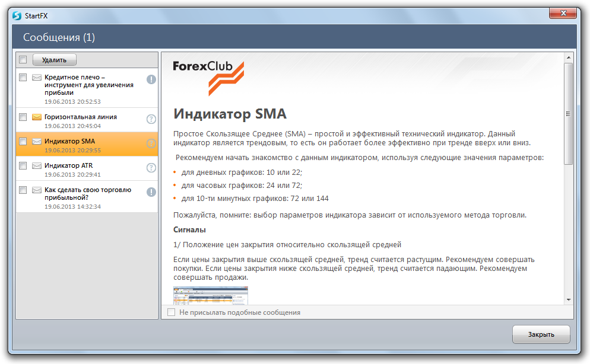The height and width of the screenshot is (364, 590).
Task: Click the ForexClub logo in message
Action: (x=208, y=78)
